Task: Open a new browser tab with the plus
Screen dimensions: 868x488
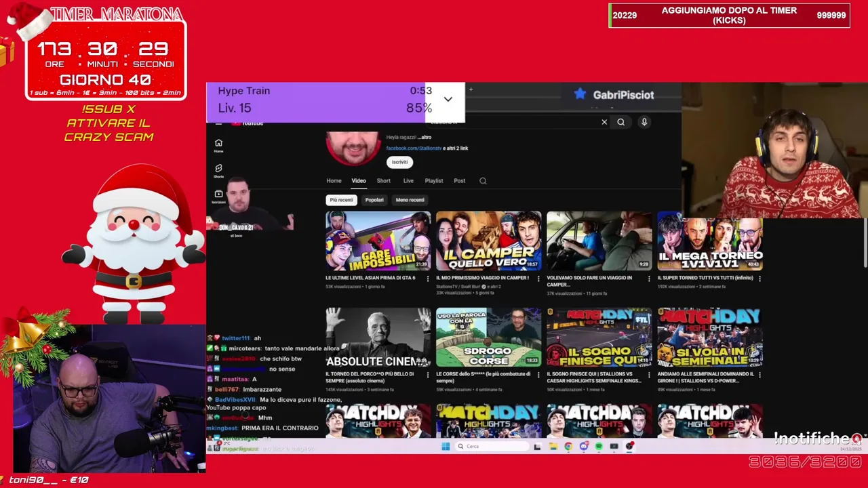Action: pos(471,89)
